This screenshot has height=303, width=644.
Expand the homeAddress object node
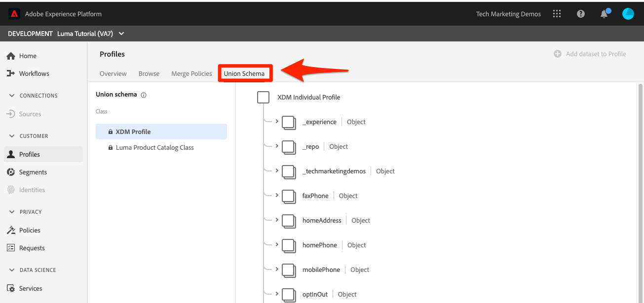pyautogui.click(x=277, y=220)
